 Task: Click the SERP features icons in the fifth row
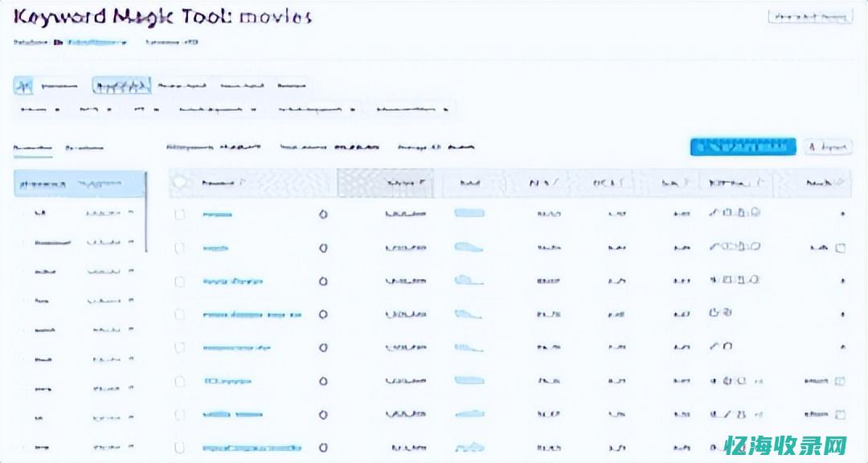[x=721, y=347]
